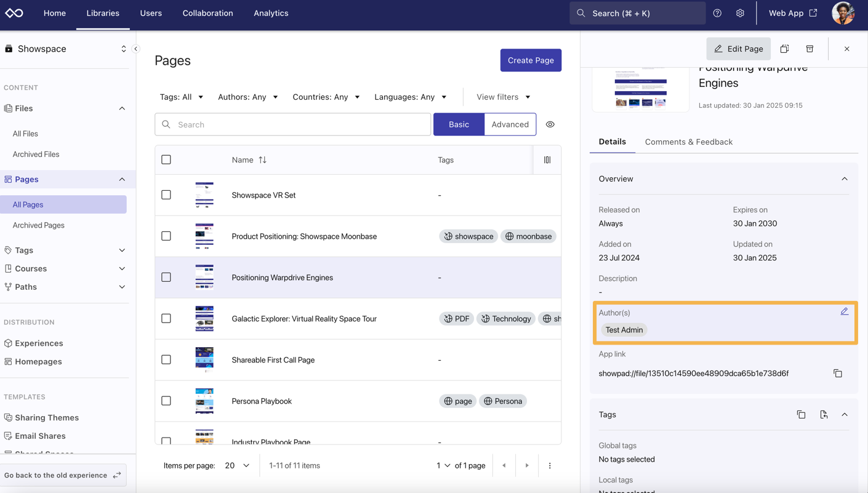Edit the authors with the pencil icon
This screenshot has width=868, height=493.
click(844, 311)
